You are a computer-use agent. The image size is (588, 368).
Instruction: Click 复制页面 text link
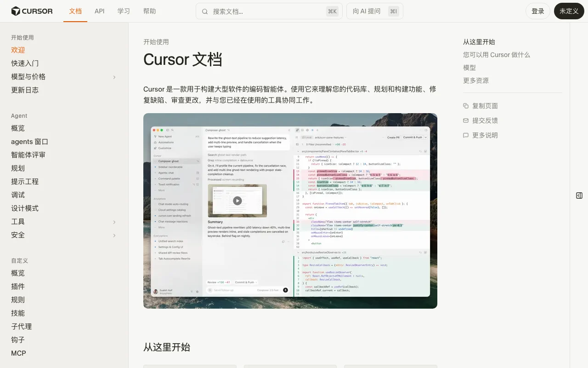(x=485, y=106)
